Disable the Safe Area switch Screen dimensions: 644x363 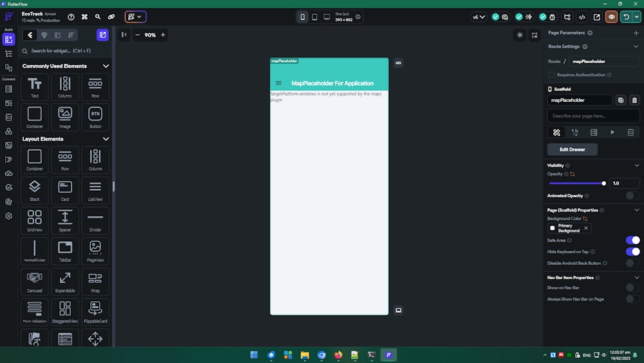632,240
